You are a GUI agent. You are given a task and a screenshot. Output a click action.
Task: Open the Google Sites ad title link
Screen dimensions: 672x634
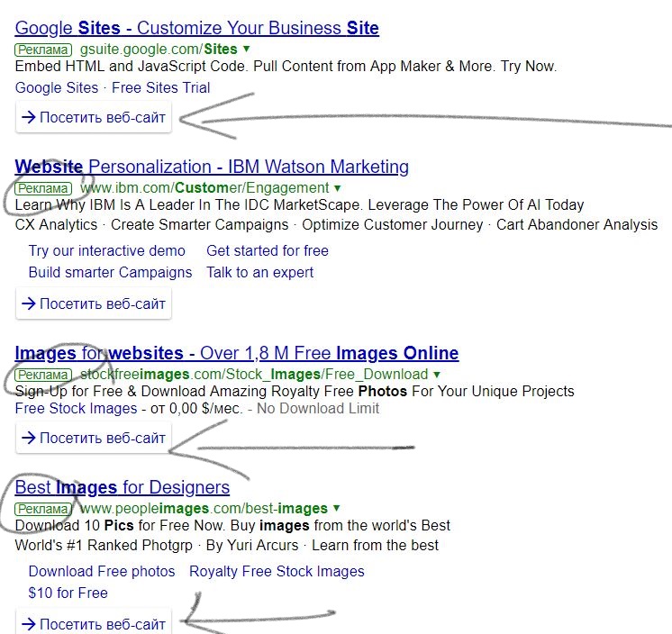[196, 28]
